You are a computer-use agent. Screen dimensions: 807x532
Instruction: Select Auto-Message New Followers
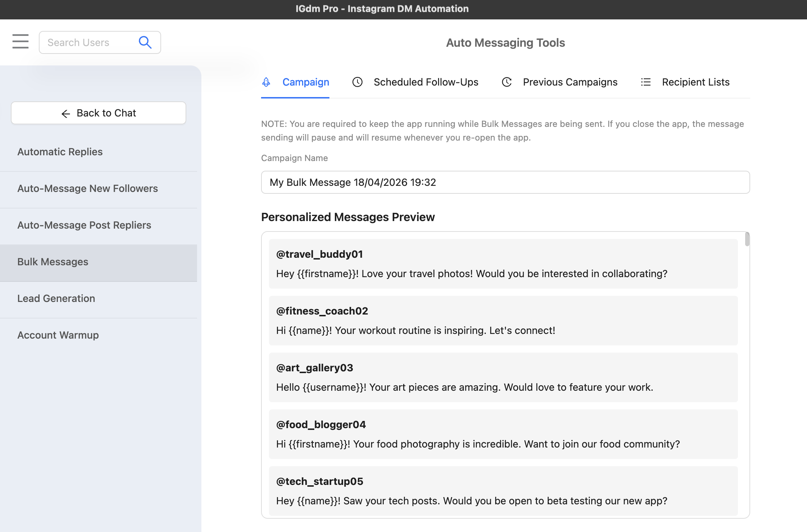point(87,188)
